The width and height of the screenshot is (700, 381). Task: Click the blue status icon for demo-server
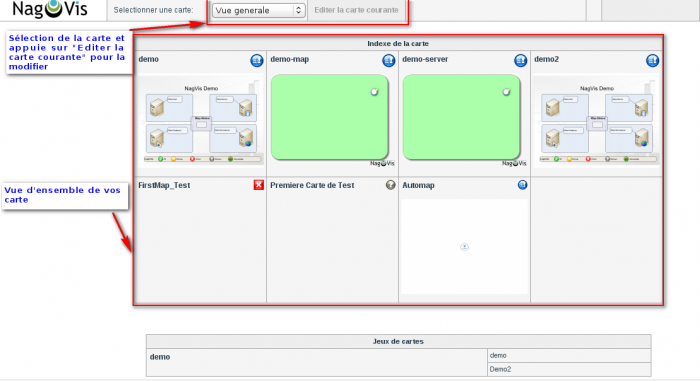[521, 60]
